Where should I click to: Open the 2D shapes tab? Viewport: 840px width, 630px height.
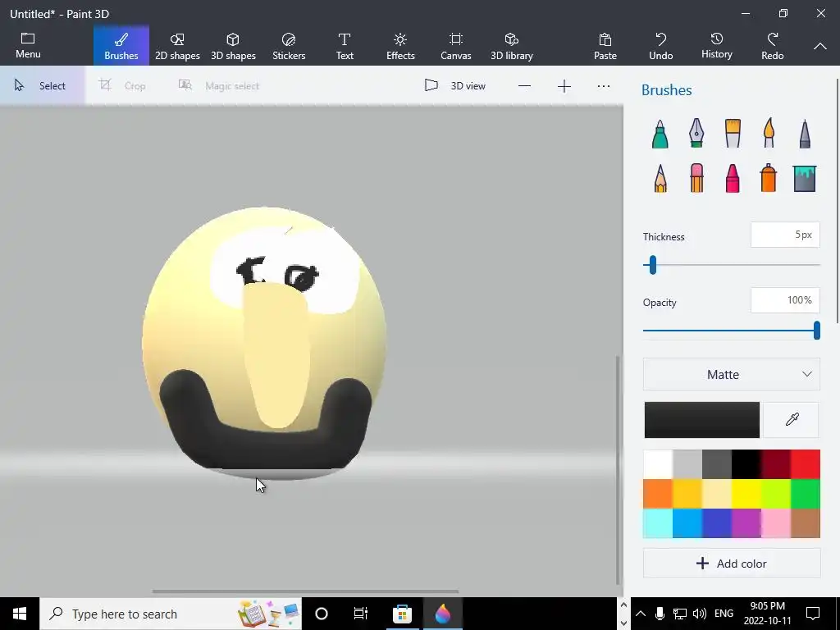[177, 46]
